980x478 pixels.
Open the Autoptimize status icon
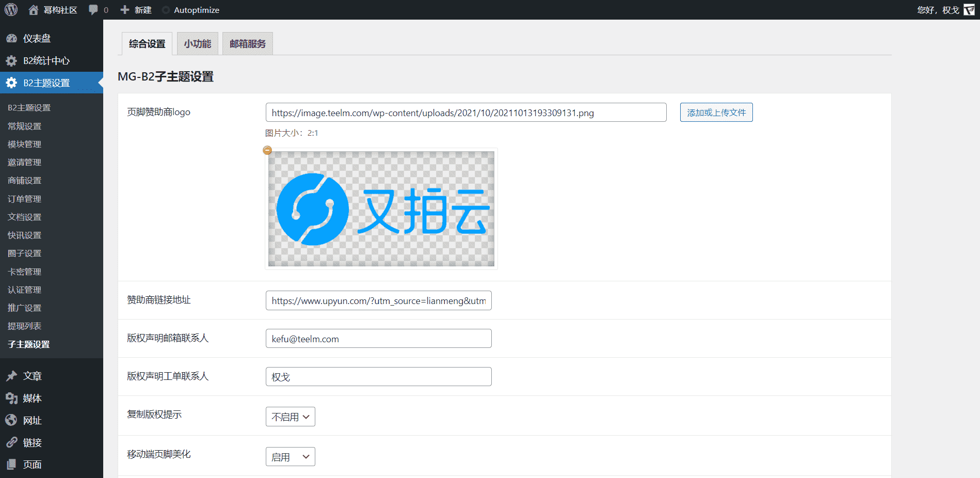click(166, 10)
